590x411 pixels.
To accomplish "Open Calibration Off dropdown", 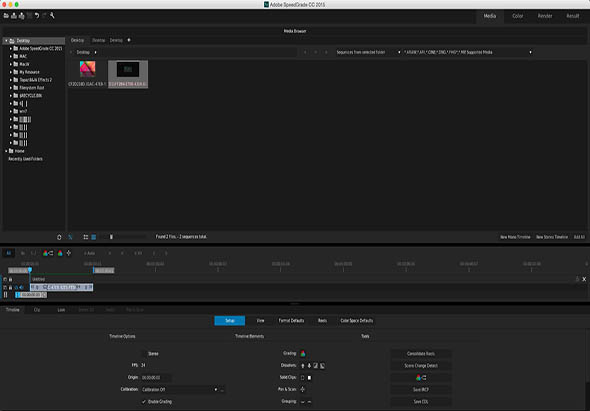I will [179, 390].
